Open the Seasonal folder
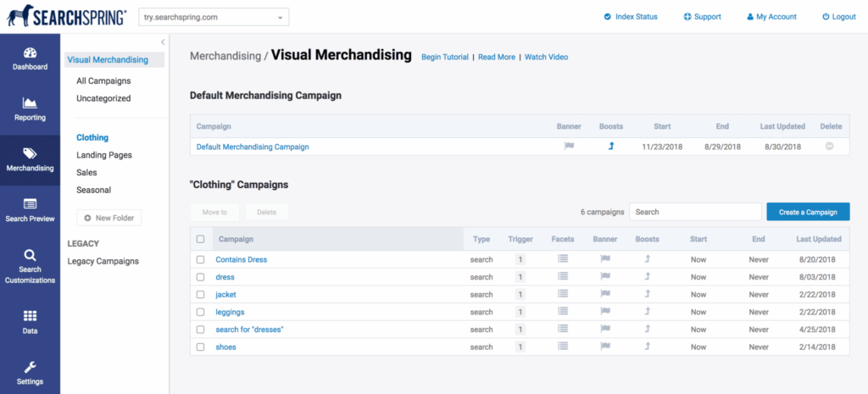The width and height of the screenshot is (868, 394). click(93, 190)
